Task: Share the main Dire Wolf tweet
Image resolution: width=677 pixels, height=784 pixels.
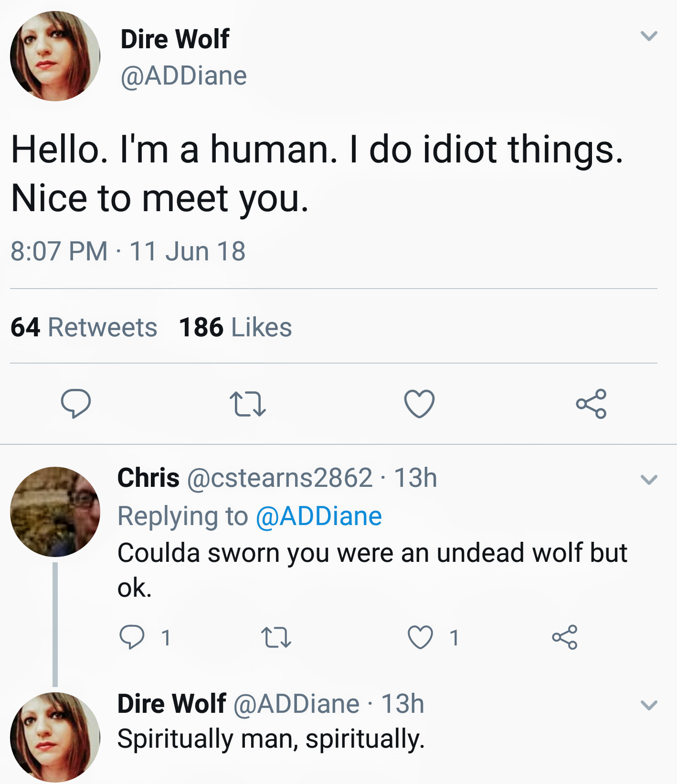Action: coord(591,404)
